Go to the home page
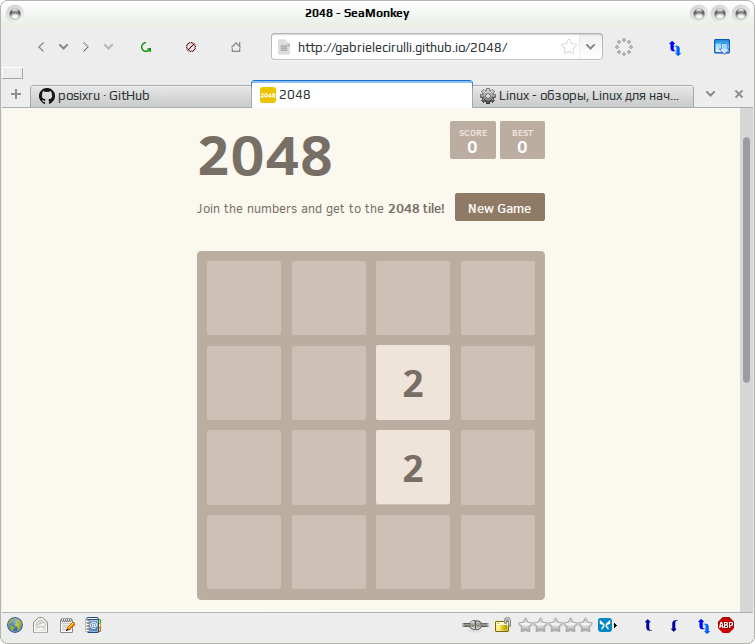755x644 pixels. (236, 47)
